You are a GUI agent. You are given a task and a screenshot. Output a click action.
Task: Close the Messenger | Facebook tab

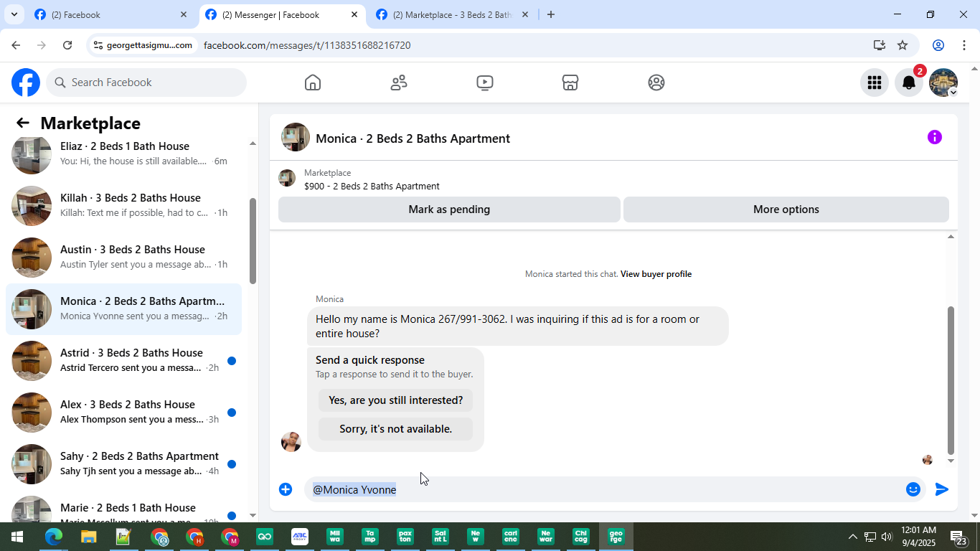[x=354, y=14]
